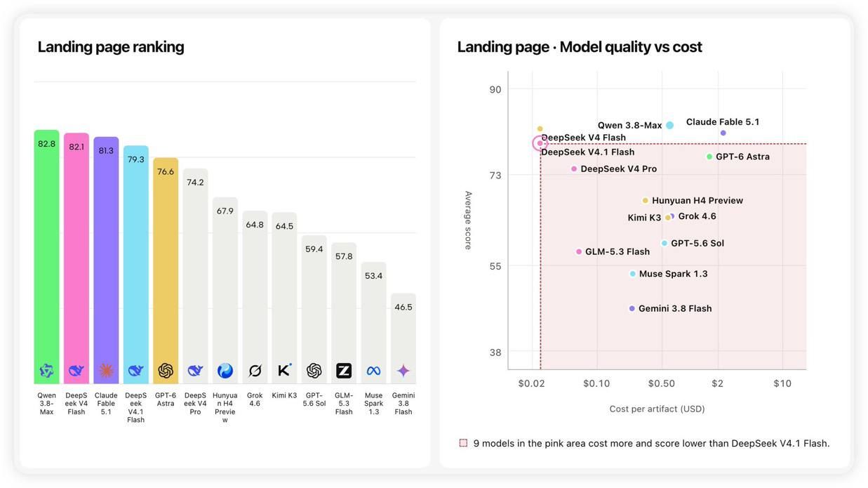This screenshot has width=868, height=488.
Task: Click the Hunyuan blue logo in the 67.9 bar
Action: pyautogui.click(x=225, y=371)
